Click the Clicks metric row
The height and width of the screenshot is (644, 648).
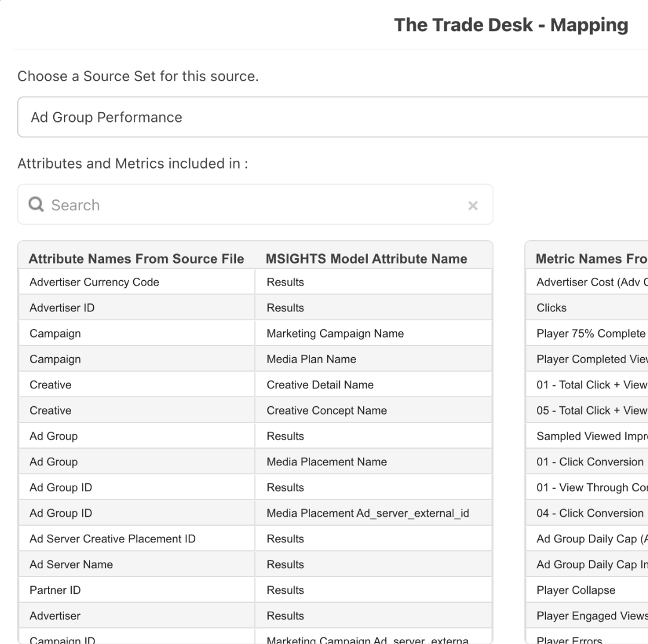point(551,308)
